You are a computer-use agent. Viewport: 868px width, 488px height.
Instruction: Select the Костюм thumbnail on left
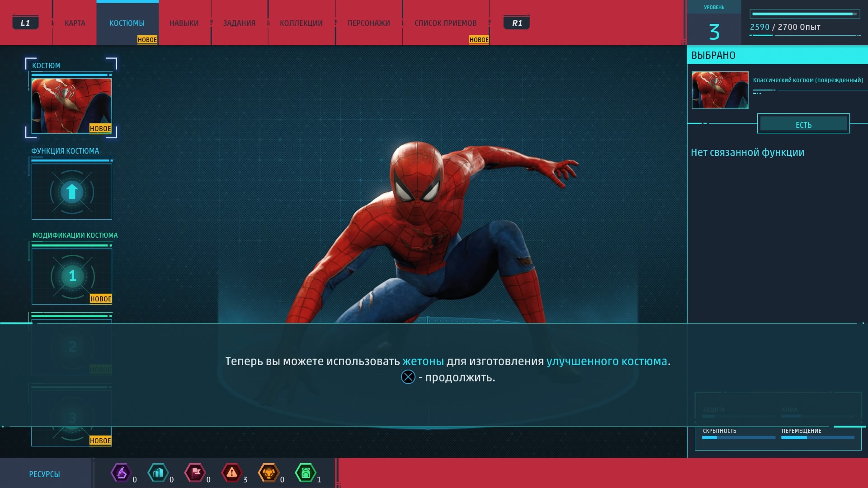(x=71, y=106)
